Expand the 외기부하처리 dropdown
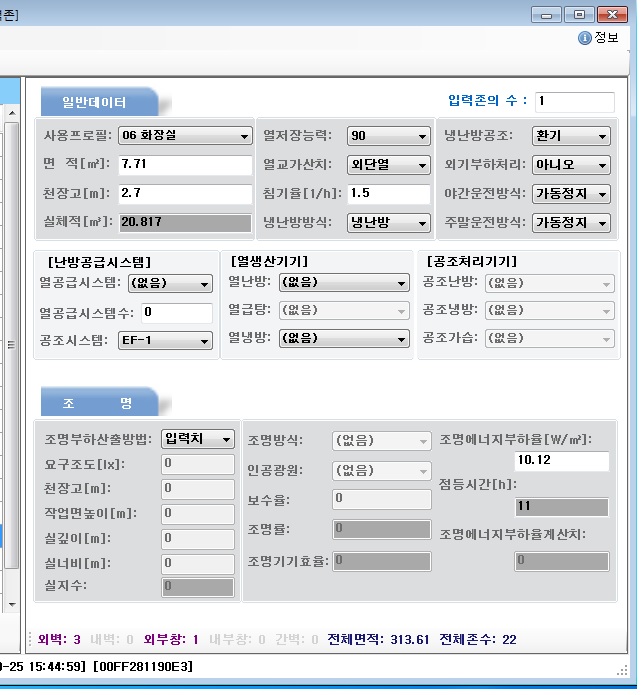Screen dimensions: 643x695 571,165
